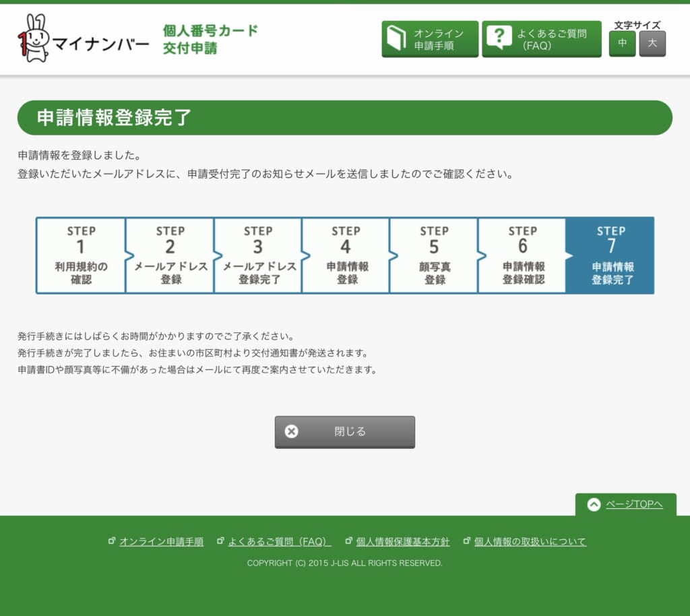Click external-link icon before 個人情報保護基本方針
The width and height of the screenshot is (690, 616).
[348, 541]
